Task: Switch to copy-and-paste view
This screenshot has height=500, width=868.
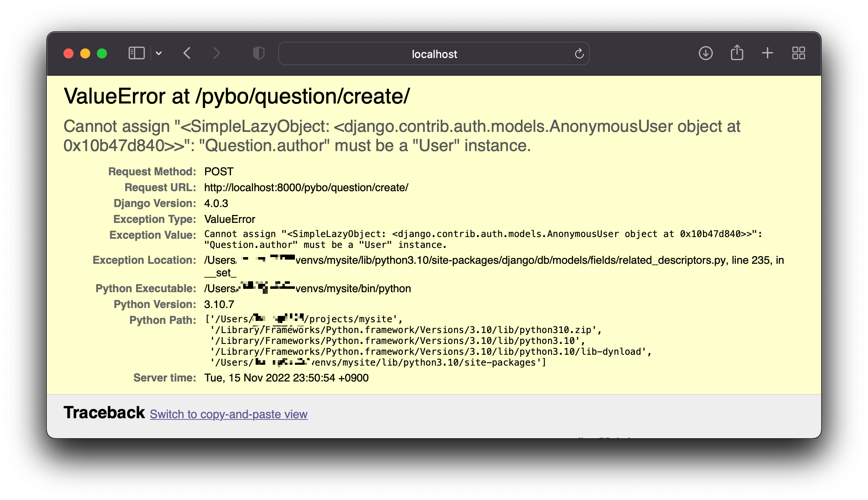Action: 228,414
